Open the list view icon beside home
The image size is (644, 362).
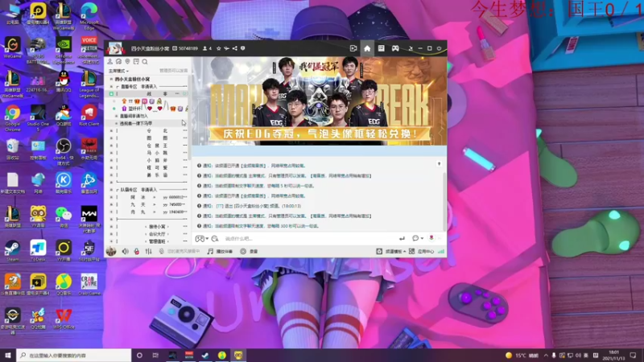point(381,48)
